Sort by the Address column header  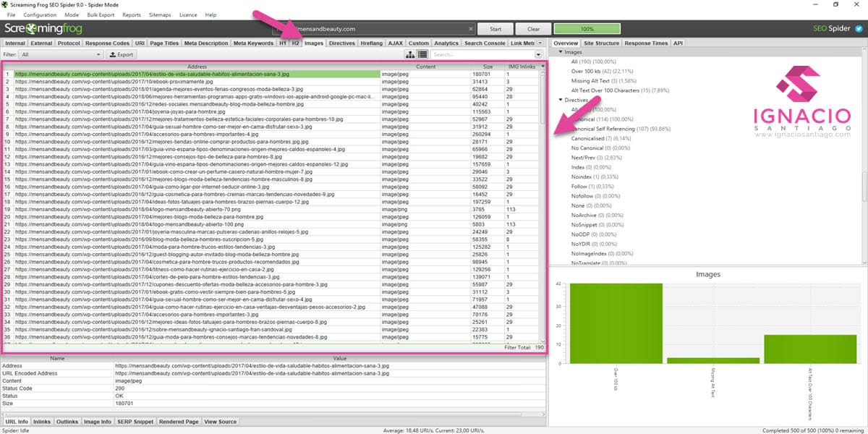point(196,66)
